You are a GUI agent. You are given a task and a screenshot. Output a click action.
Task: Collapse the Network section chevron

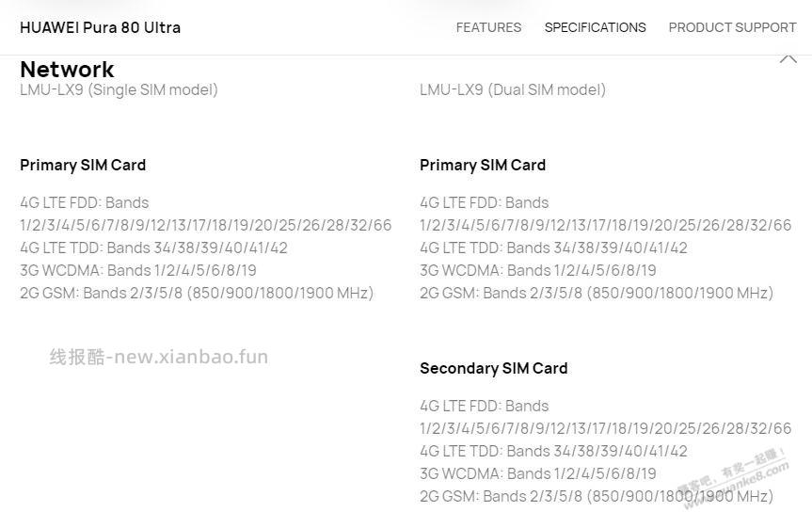coord(788,59)
